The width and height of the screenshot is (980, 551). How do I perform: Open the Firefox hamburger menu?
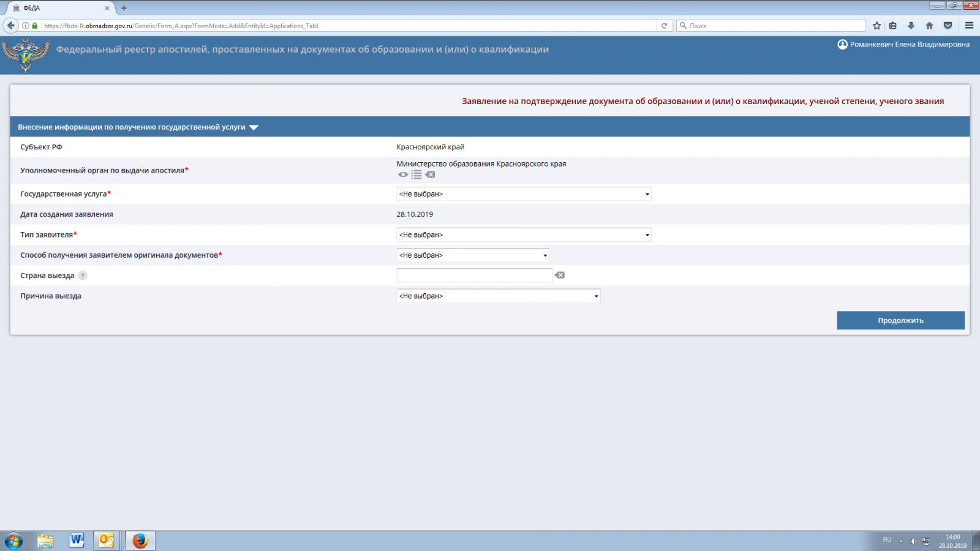click(969, 26)
